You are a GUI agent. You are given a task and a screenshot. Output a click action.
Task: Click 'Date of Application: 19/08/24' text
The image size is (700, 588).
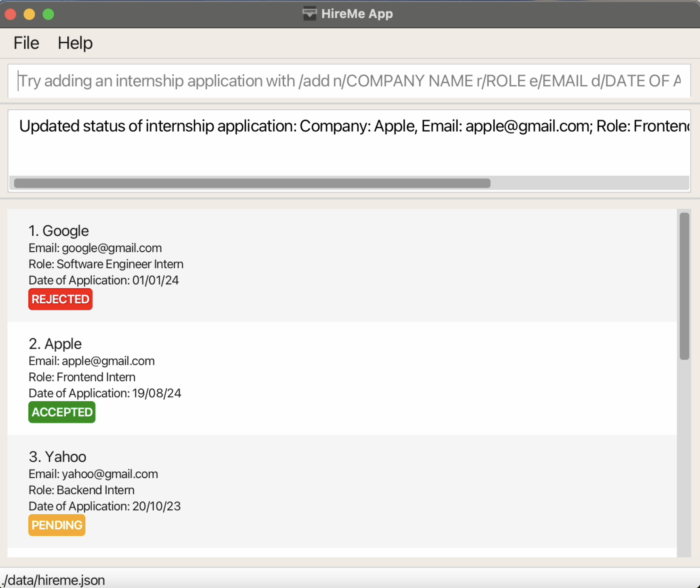point(105,393)
